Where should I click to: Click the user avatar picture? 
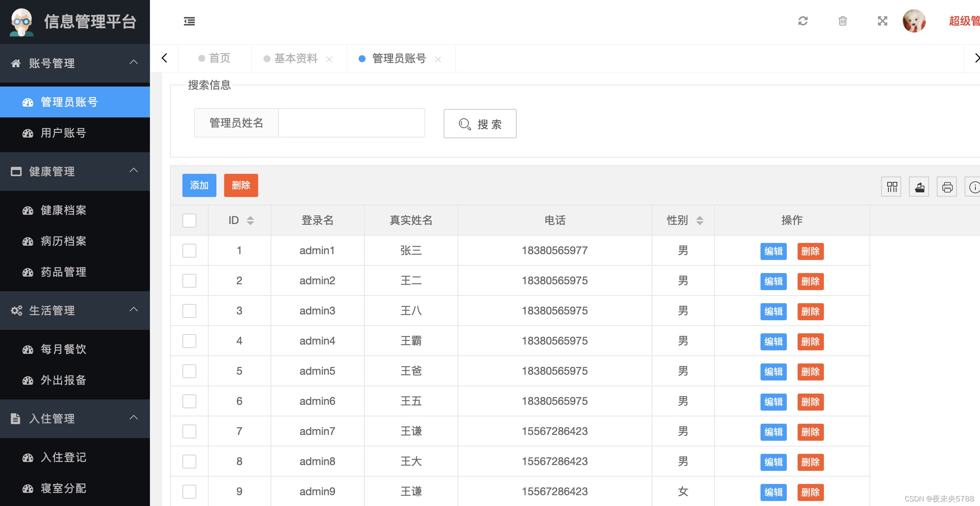coord(914,21)
